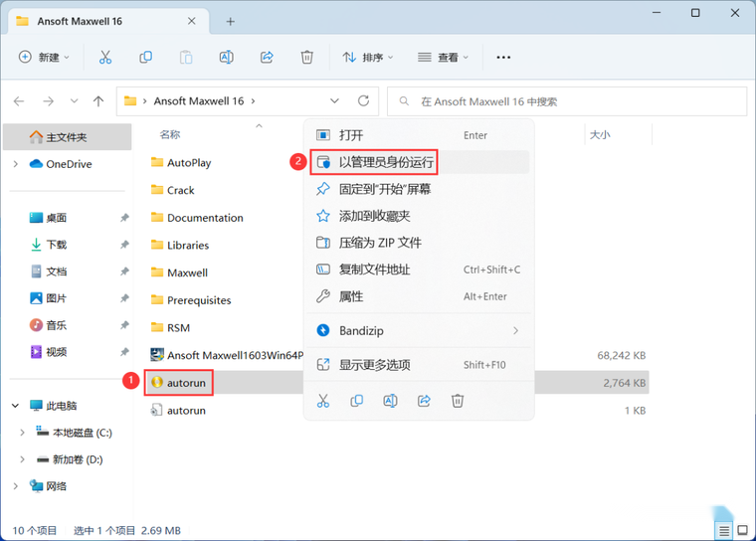Open the recent locations dropdown arrow
This screenshot has height=541, width=756.
pyautogui.click(x=74, y=101)
